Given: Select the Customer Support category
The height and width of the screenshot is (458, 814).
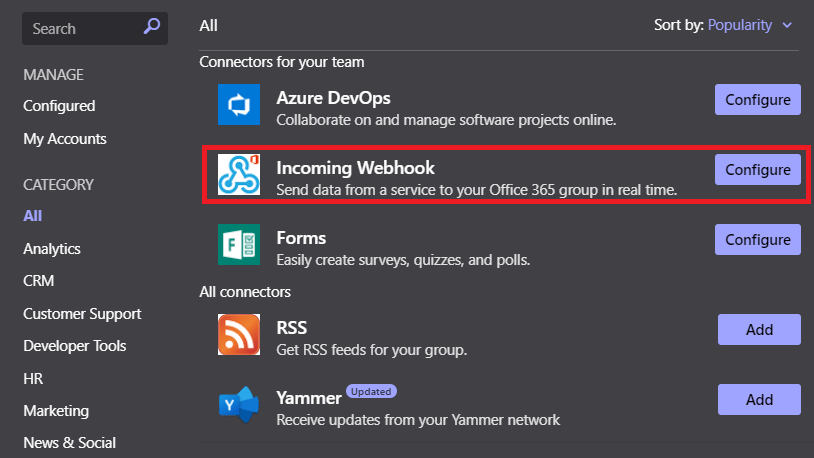Looking at the screenshot, I should point(82,314).
